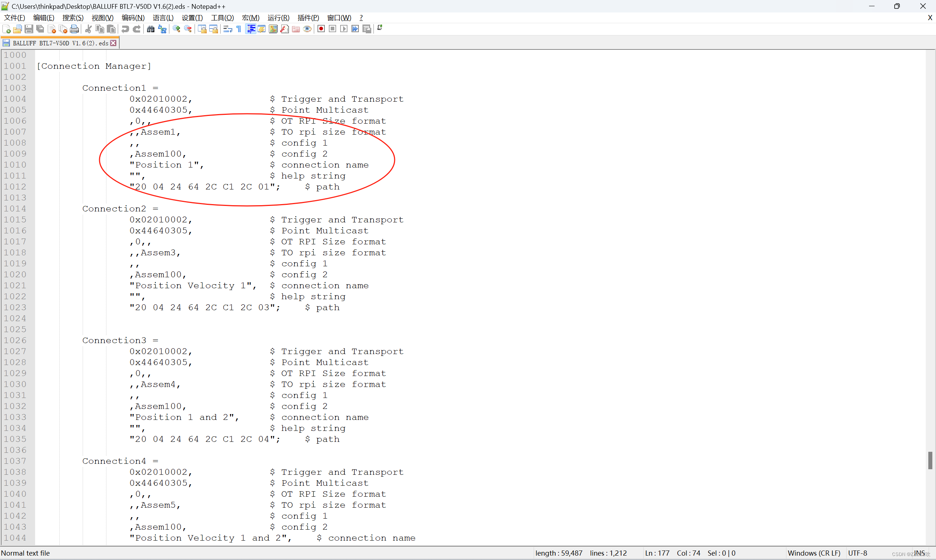Open 设置(T) menu
936x560 pixels.
click(192, 18)
